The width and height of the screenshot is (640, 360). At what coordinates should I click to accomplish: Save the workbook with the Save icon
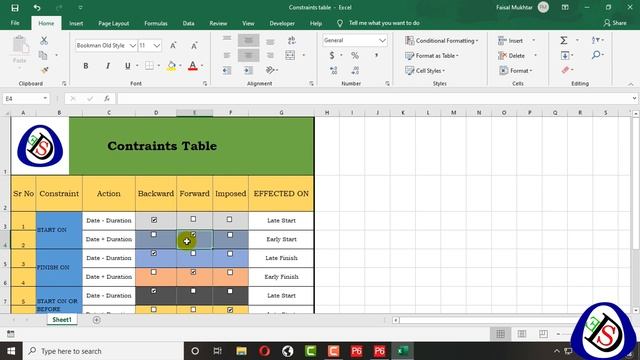click(15, 8)
